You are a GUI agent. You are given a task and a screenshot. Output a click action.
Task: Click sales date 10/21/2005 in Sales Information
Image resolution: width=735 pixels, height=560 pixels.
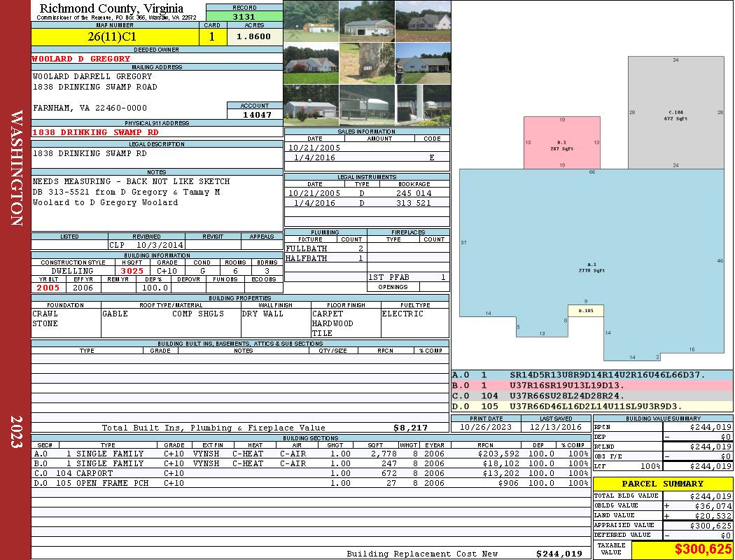tap(314, 148)
